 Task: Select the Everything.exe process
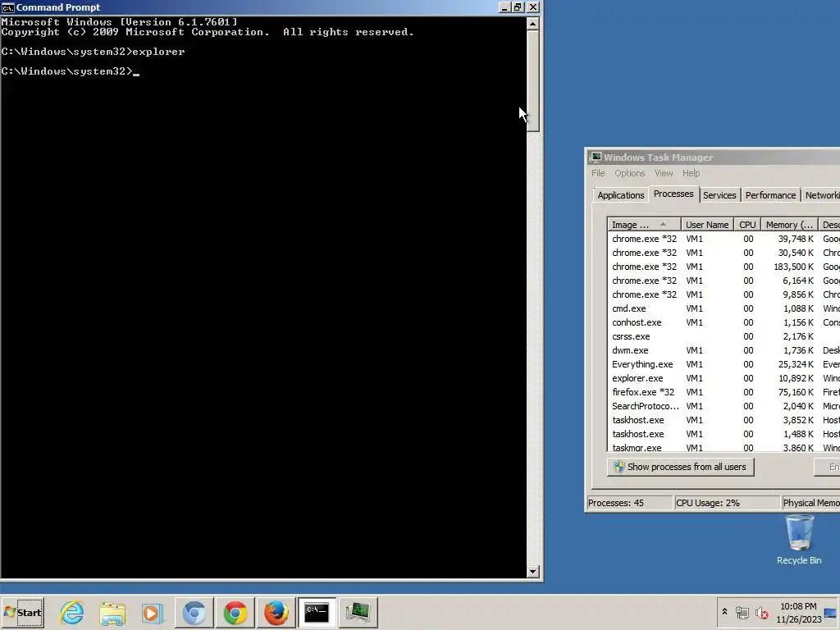724,364
